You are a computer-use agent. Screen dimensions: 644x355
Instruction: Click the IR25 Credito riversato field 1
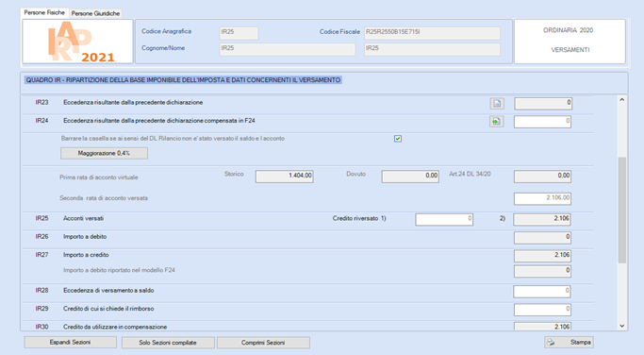coord(444,220)
